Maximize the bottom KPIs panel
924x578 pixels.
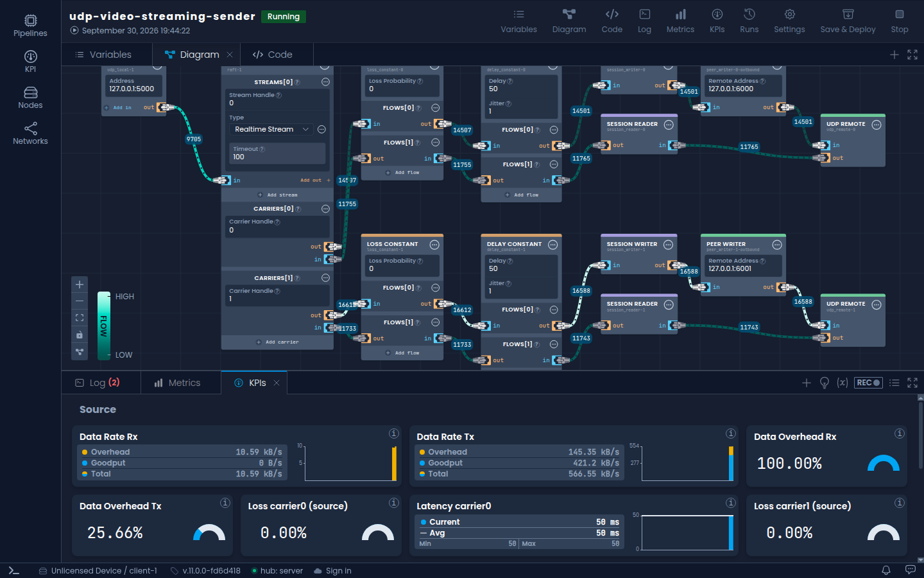click(912, 383)
